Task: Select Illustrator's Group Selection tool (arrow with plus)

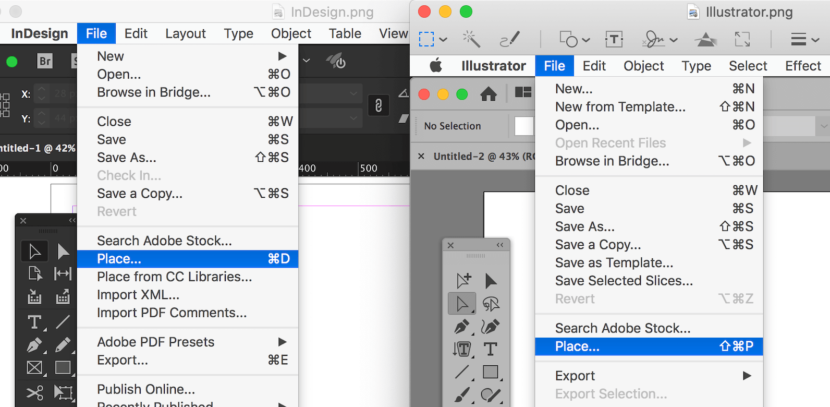Action: click(x=463, y=281)
